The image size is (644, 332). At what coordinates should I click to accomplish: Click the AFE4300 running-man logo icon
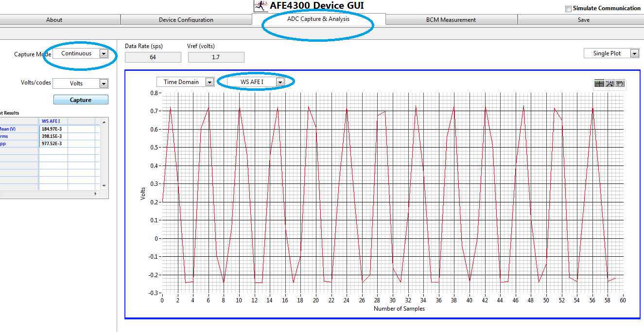click(261, 6)
